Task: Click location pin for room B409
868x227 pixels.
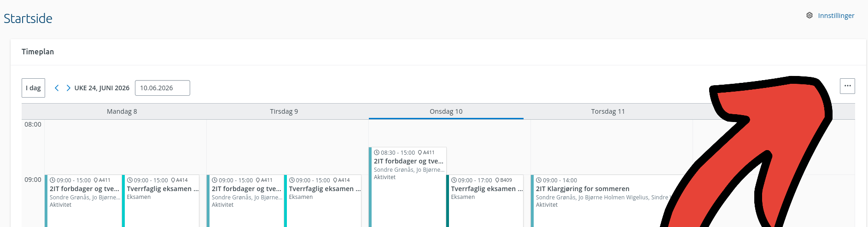Action: [497, 180]
